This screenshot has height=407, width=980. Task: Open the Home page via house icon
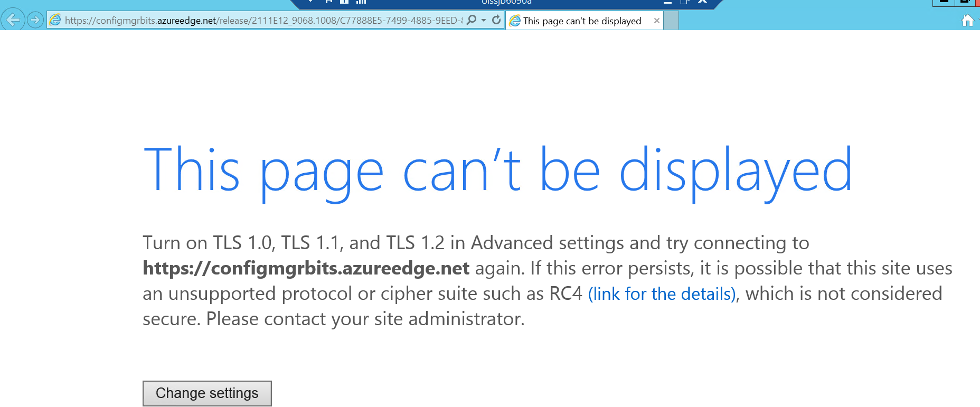coord(967,21)
